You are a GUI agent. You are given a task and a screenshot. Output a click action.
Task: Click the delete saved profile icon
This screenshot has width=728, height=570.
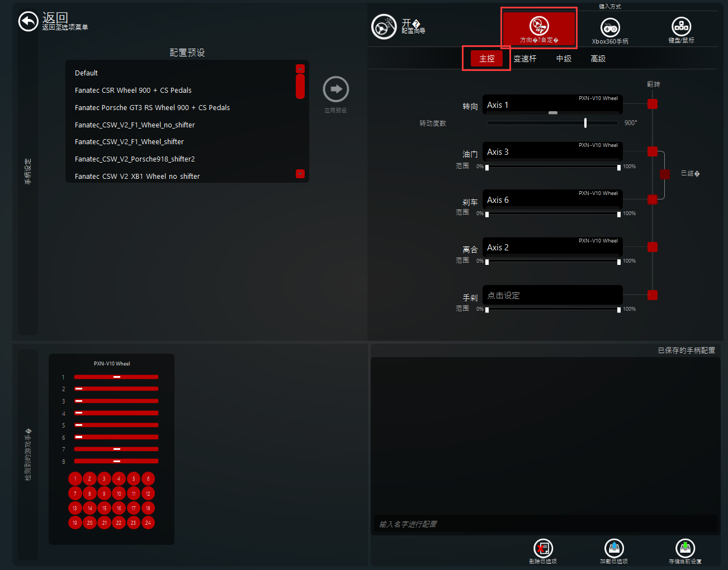pos(543,548)
